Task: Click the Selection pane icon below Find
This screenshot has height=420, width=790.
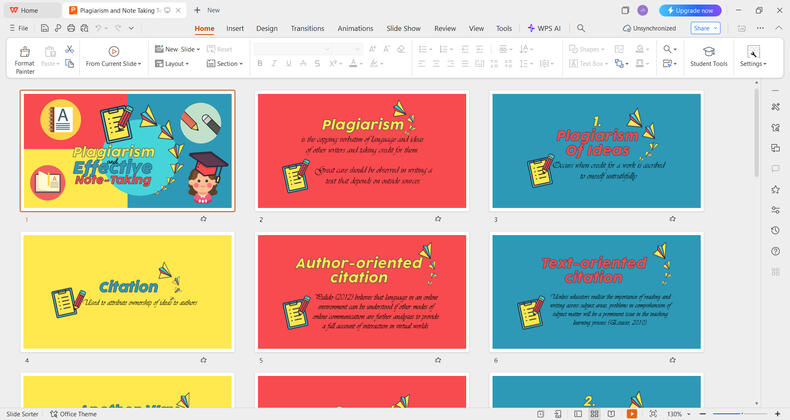Action: click(x=668, y=63)
